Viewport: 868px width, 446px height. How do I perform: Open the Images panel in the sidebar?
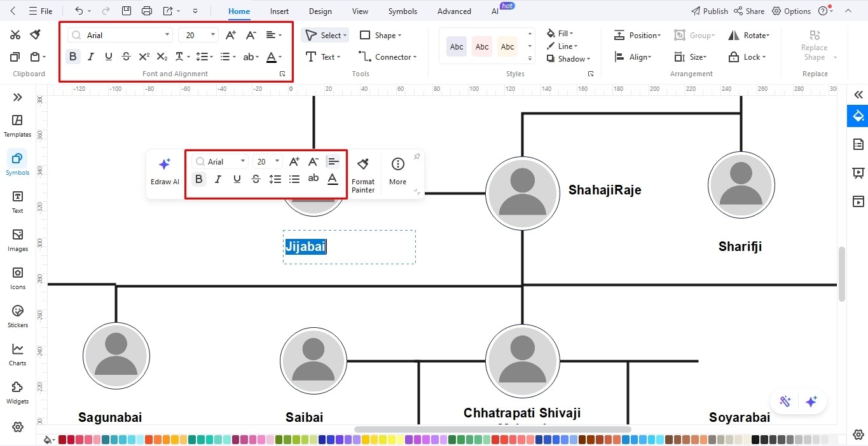click(17, 240)
